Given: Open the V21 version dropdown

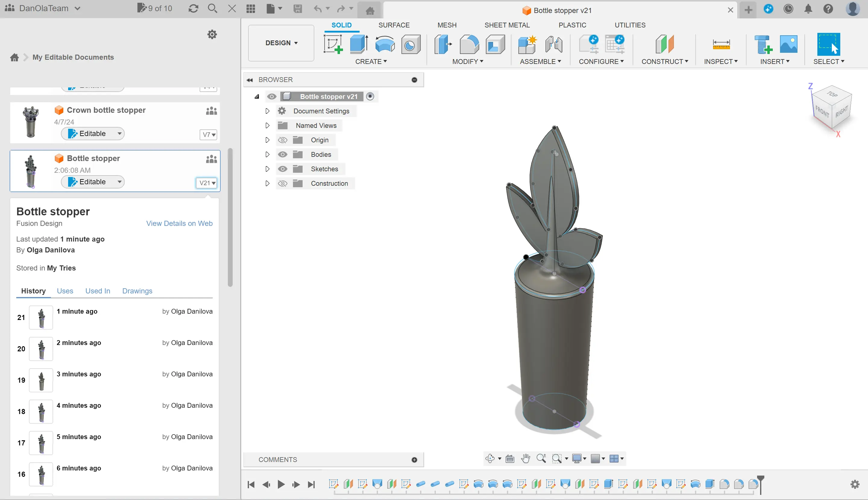Looking at the screenshot, I should pos(207,183).
